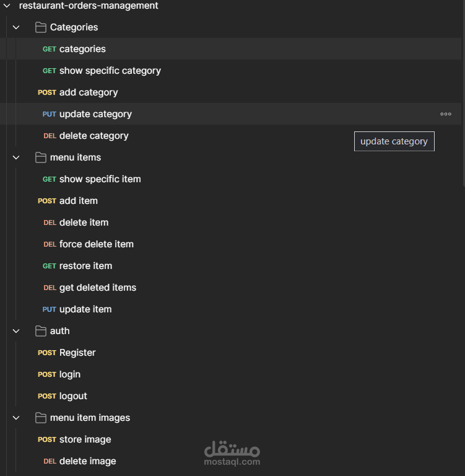
Task: Select the auth folder icon
Action: pyautogui.click(x=41, y=331)
